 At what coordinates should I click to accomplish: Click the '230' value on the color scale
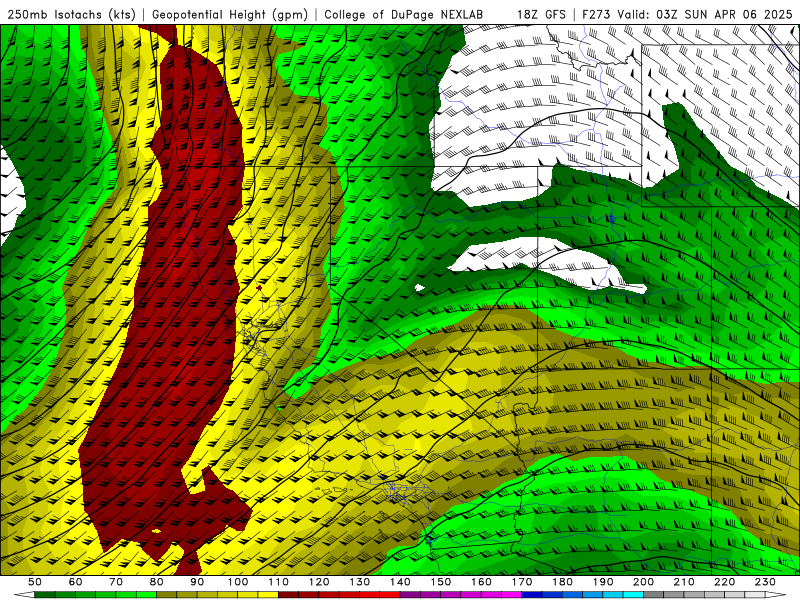[765, 582]
